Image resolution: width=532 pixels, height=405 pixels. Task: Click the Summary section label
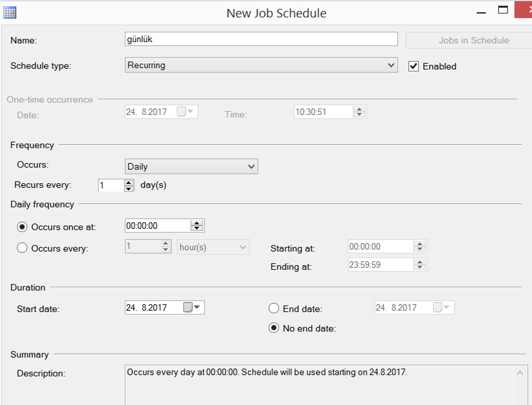click(x=30, y=355)
